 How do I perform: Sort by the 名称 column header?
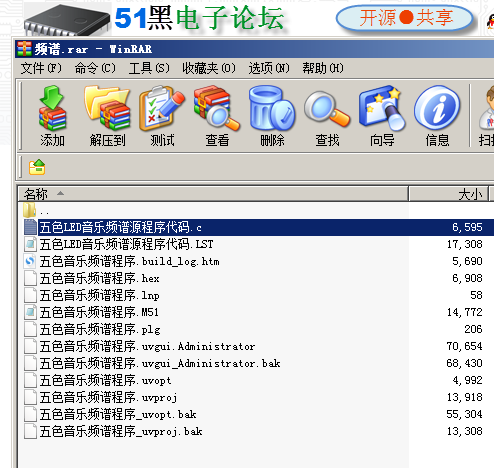point(213,194)
